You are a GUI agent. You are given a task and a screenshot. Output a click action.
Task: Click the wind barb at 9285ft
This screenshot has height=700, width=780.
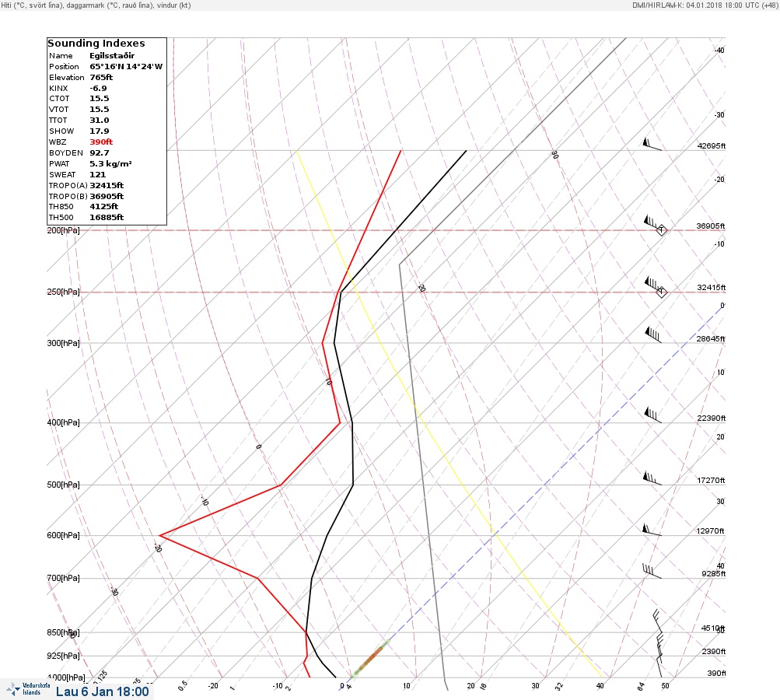[652, 571]
